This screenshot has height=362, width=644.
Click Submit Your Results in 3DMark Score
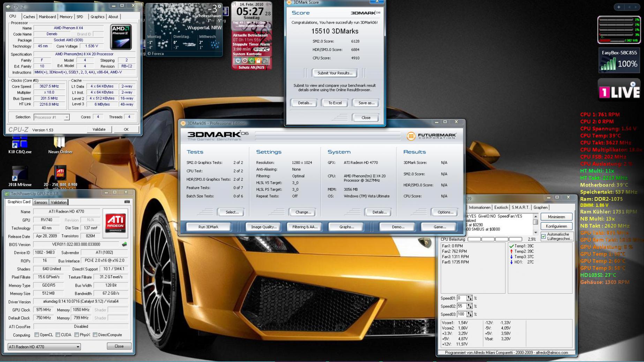click(335, 73)
